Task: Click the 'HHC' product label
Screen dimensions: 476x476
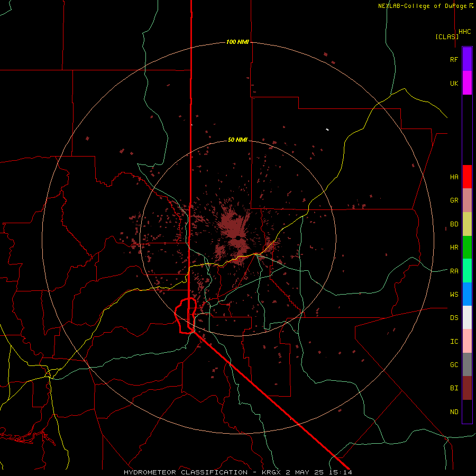Action: pyautogui.click(x=464, y=32)
